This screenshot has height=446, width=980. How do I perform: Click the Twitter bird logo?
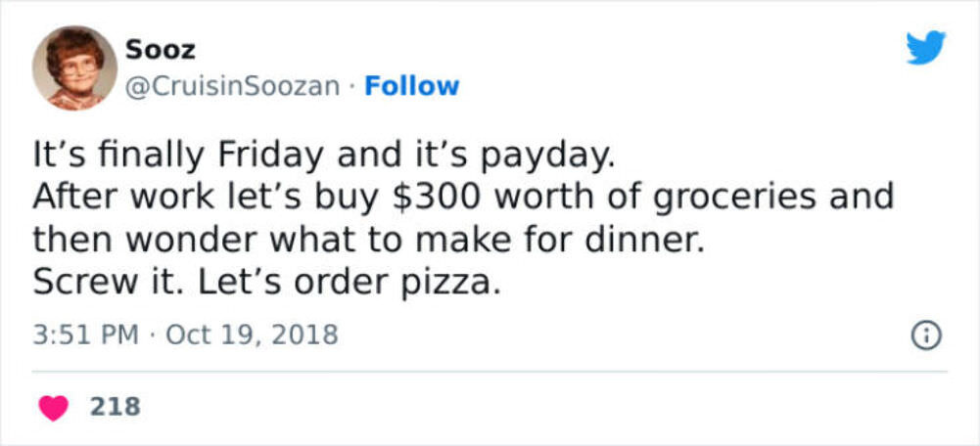pos(925,48)
